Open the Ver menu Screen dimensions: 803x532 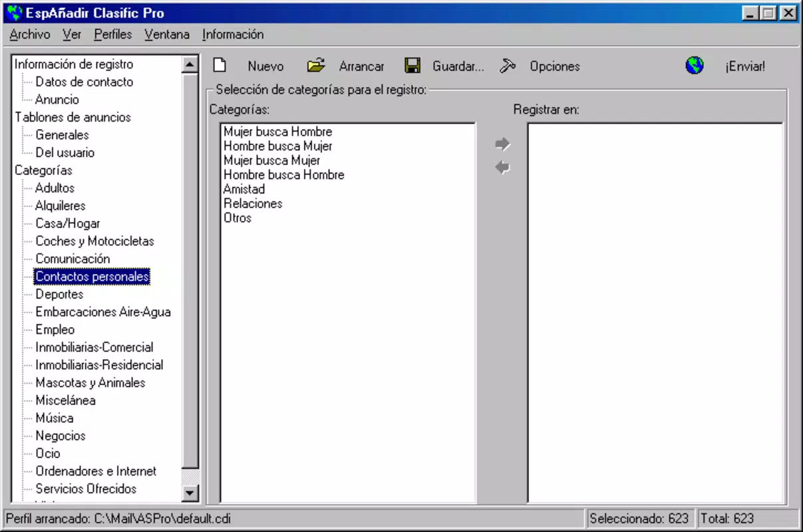coord(72,35)
